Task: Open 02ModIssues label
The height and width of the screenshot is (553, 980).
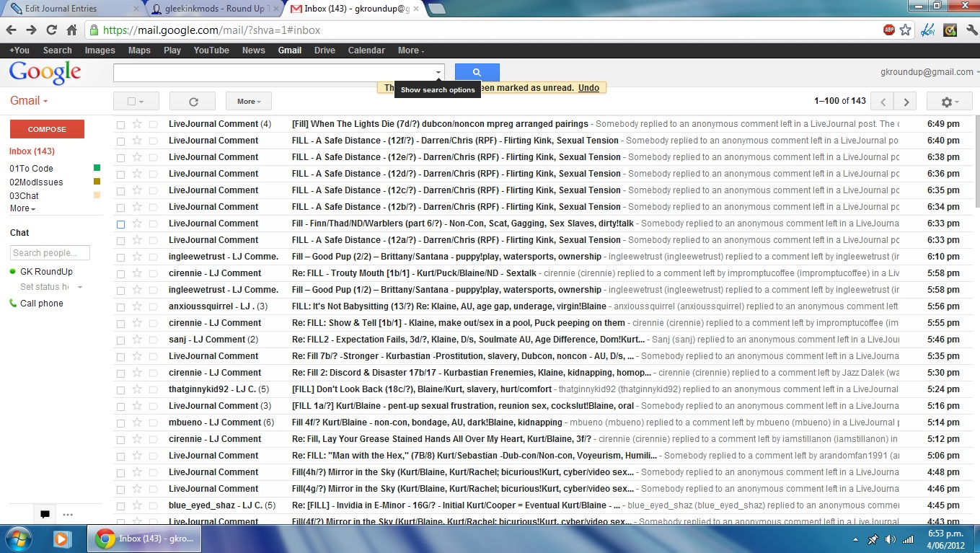Action: click(x=36, y=182)
